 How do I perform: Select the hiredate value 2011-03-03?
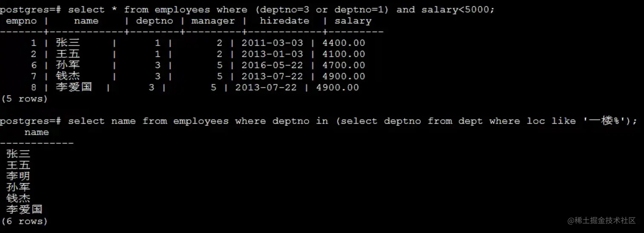click(x=272, y=43)
